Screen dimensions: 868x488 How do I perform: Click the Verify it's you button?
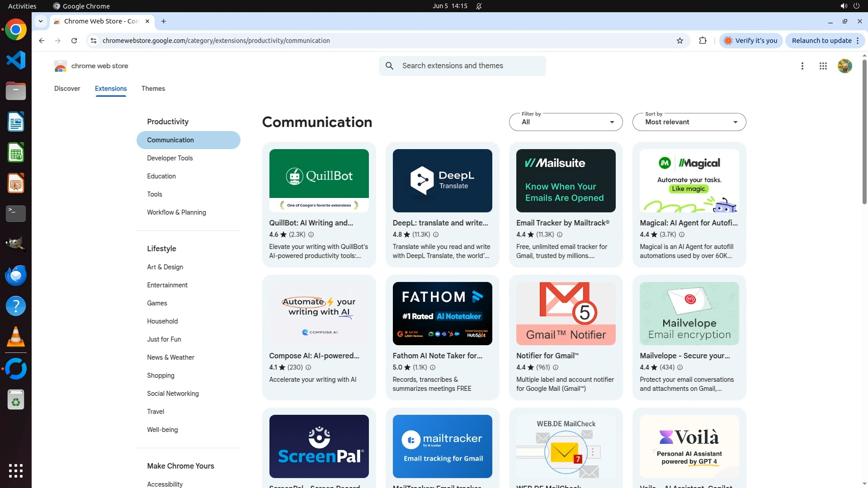[751, 41]
